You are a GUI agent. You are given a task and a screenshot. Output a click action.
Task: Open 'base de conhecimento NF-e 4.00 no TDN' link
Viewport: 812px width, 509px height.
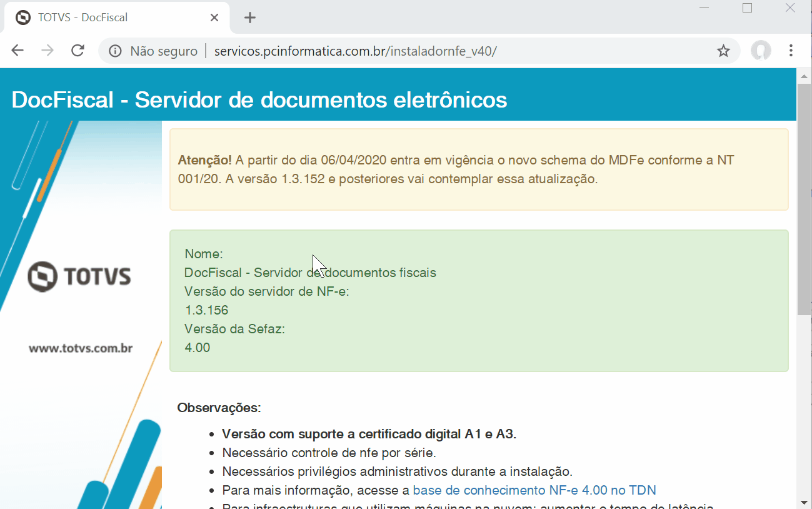point(534,490)
